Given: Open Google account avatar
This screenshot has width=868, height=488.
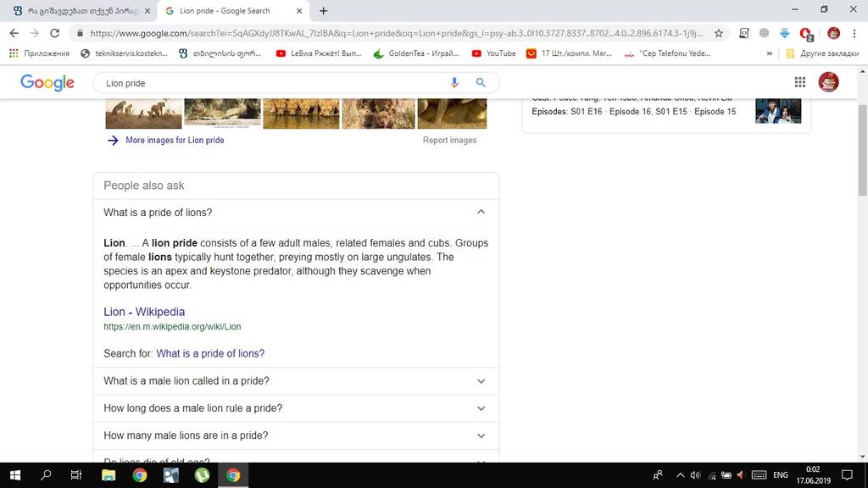Looking at the screenshot, I should (x=829, y=82).
